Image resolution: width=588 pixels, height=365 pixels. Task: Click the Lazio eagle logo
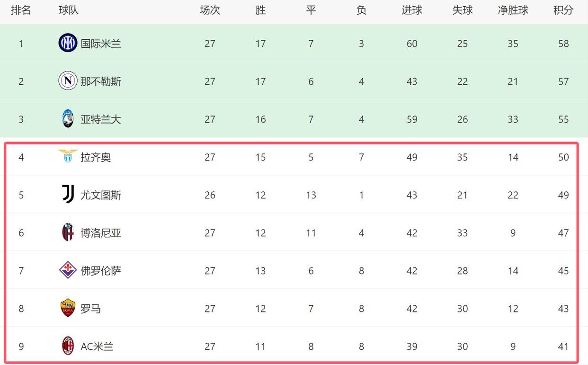point(68,156)
